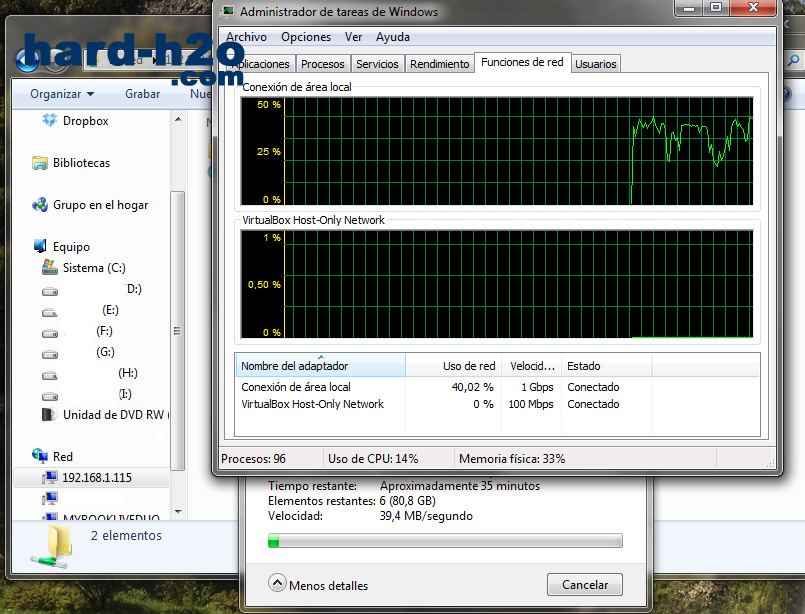Select VirtualBox Host-Only Network in adapter list

tap(312, 404)
